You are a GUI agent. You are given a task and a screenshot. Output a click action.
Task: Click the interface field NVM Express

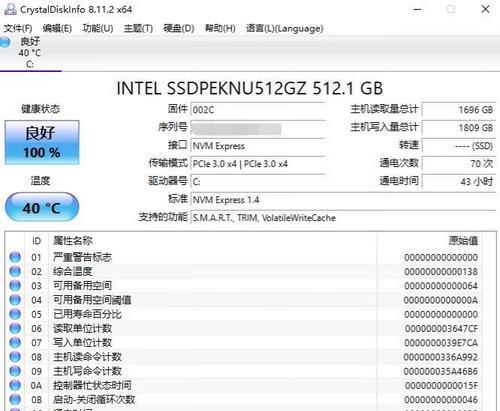(x=258, y=146)
